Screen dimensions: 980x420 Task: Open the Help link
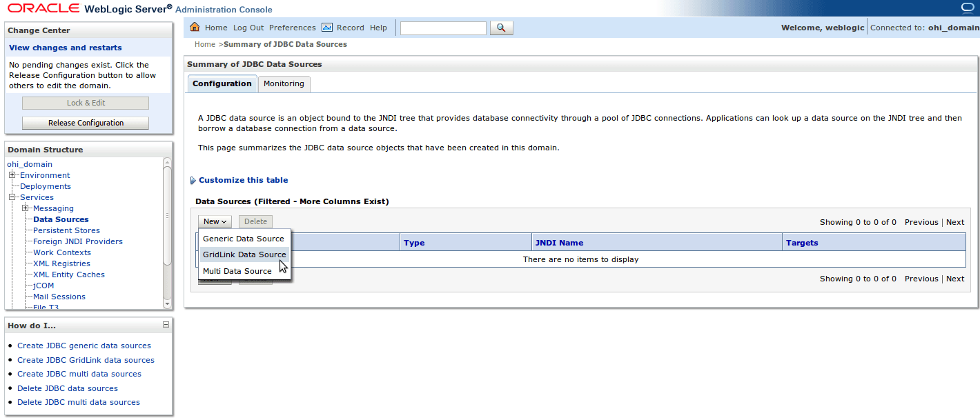click(378, 28)
